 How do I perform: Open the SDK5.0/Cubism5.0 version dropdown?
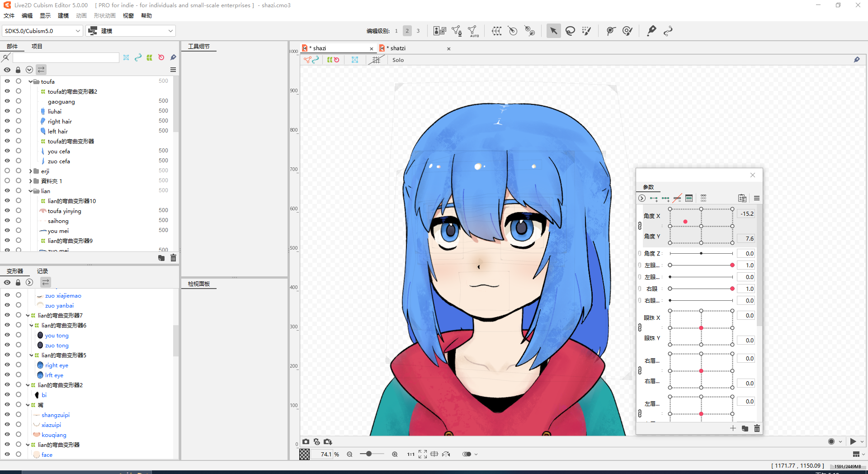click(42, 31)
